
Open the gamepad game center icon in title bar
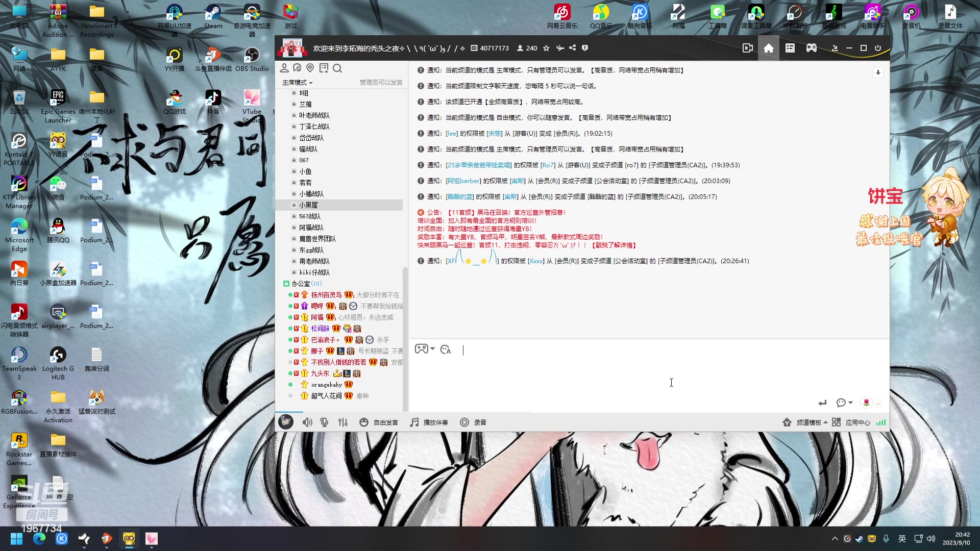coord(811,48)
